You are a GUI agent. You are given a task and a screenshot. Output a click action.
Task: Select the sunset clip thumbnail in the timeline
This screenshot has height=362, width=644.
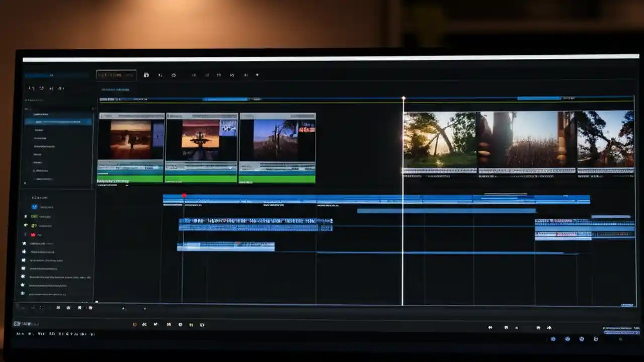438,138
